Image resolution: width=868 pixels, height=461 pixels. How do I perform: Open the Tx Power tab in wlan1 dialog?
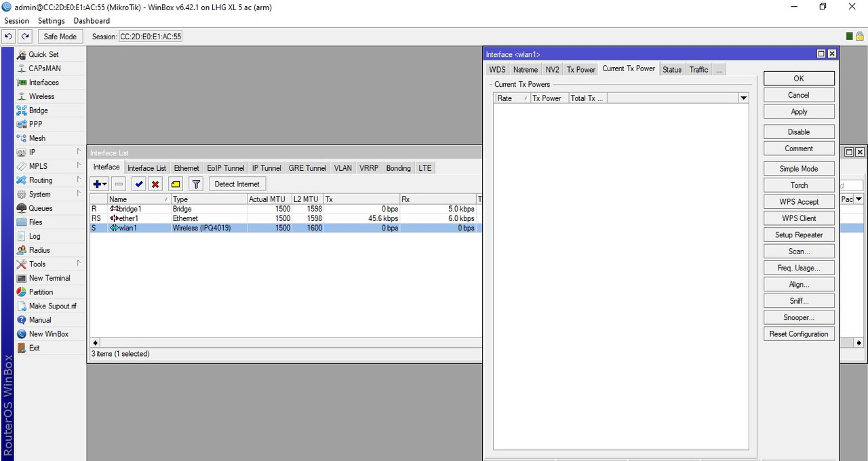pyautogui.click(x=581, y=70)
